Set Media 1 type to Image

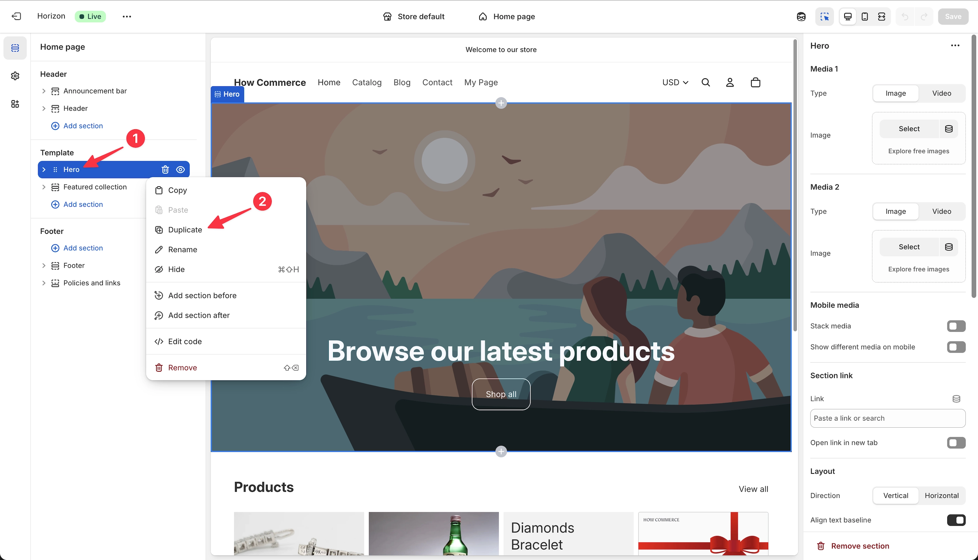(895, 93)
